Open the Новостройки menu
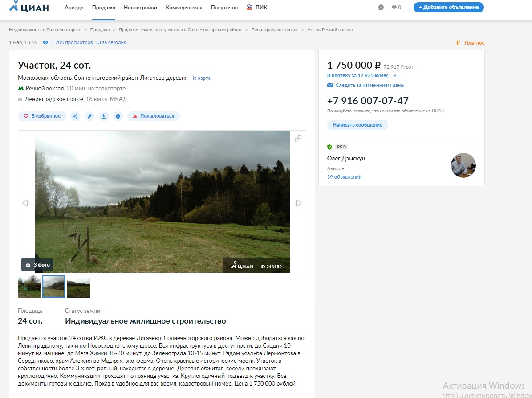 point(141,8)
